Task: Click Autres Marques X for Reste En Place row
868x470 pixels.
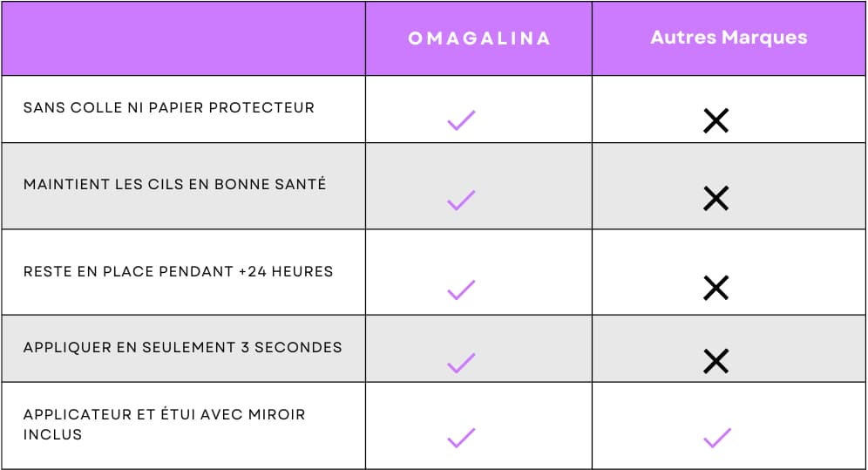Action: click(x=715, y=288)
